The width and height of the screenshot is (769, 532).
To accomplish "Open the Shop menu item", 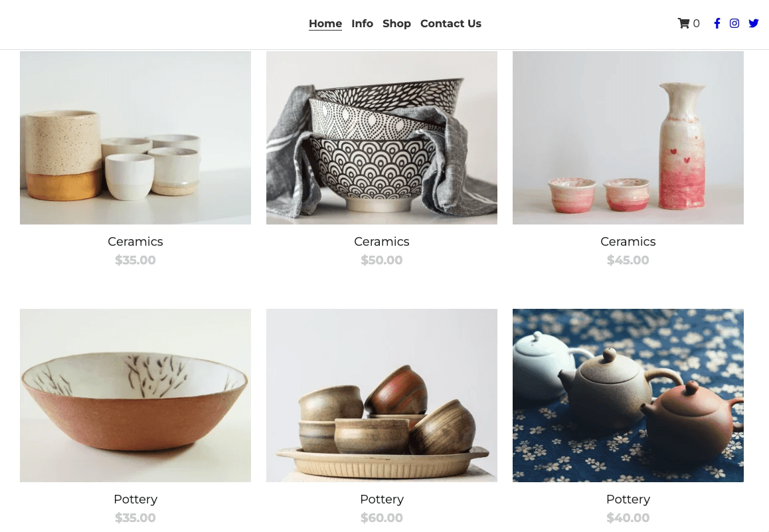I will 396,23.
